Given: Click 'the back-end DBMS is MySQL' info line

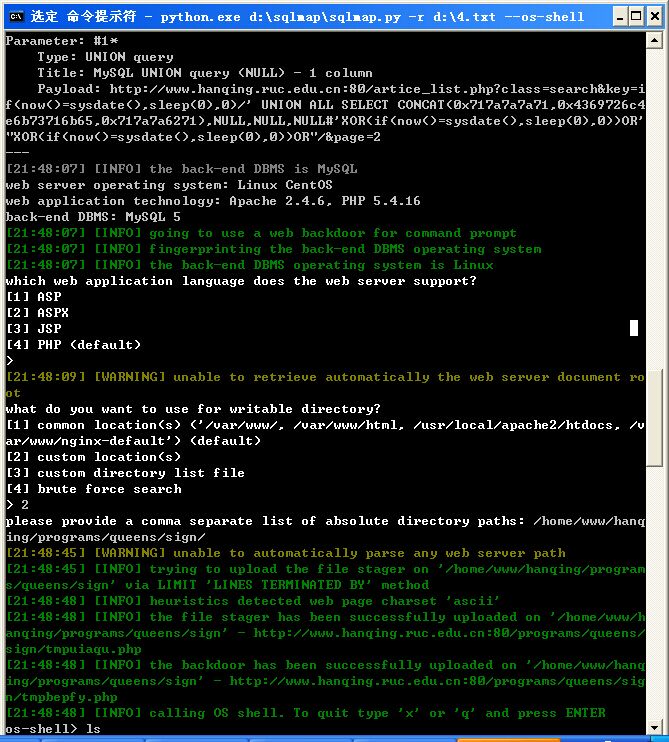Looking at the screenshot, I should coord(182,169).
